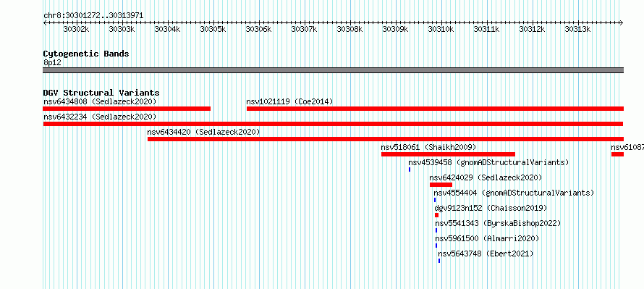Open the nsv1021119 (Coe2014) label

[289, 101]
